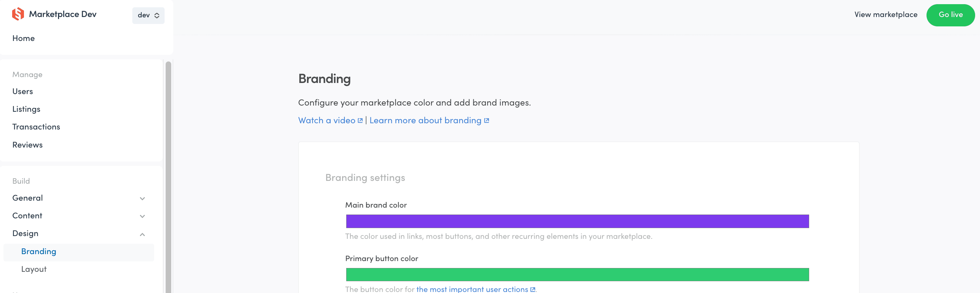Open the Listings page
The image size is (980, 293).
[x=26, y=109]
